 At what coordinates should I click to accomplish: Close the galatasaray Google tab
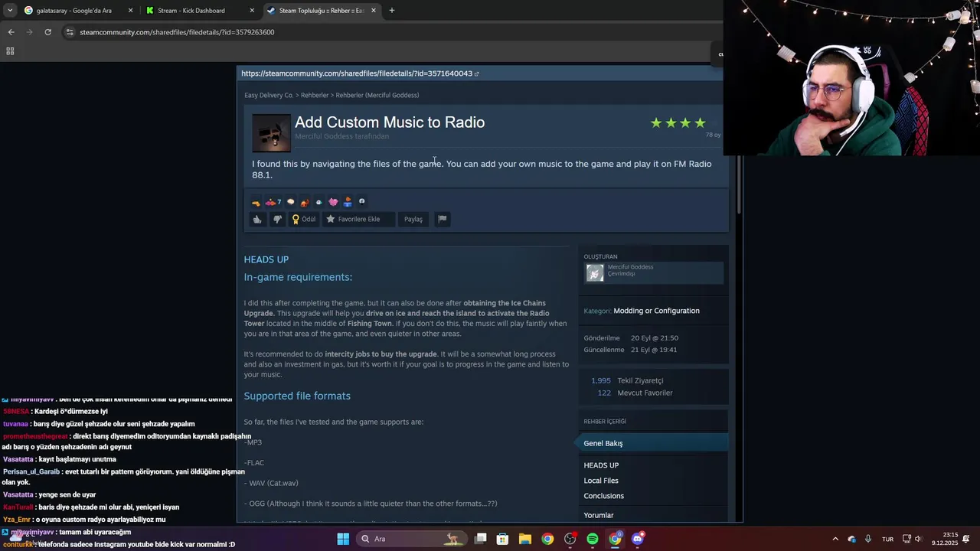[x=130, y=11]
